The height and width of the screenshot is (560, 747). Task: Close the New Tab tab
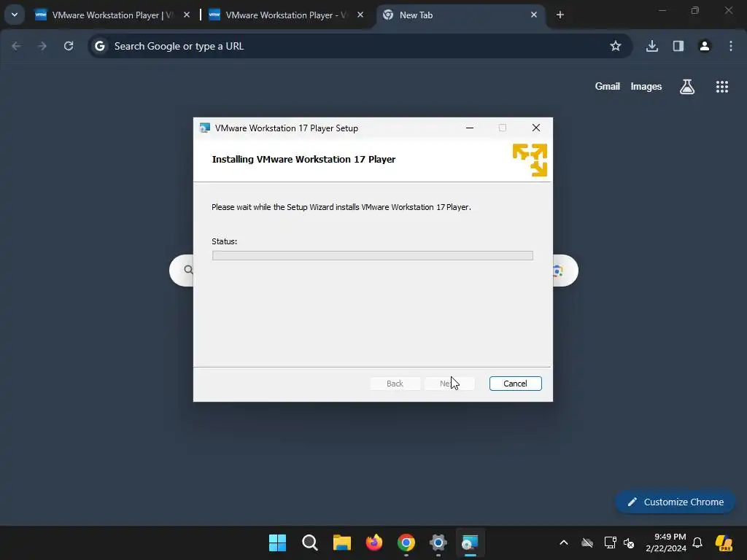[533, 15]
